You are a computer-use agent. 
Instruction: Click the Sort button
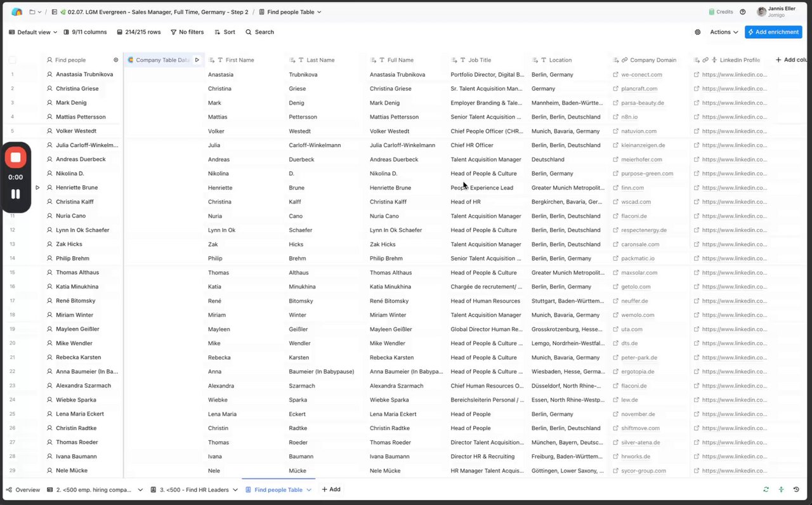point(225,32)
